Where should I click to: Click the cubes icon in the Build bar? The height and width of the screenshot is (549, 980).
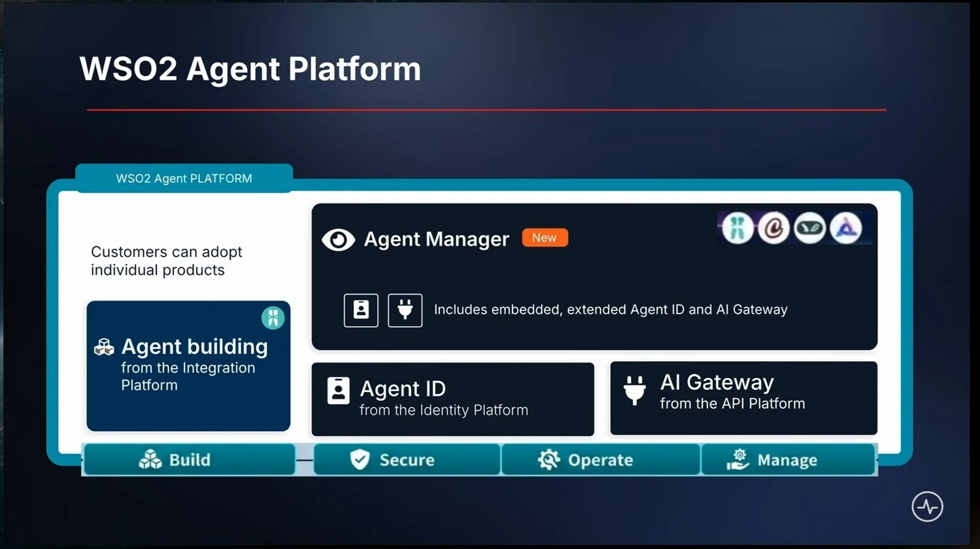(x=150, y=460)
